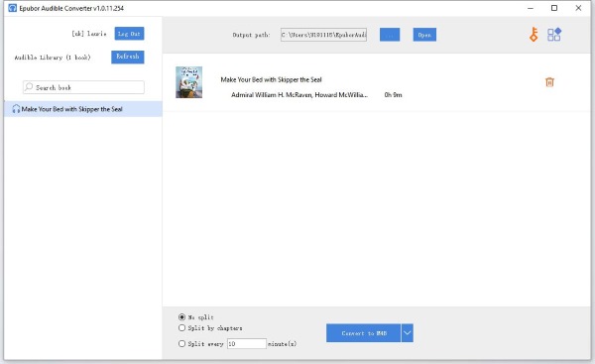Click the output path text field
This screenshot has width=595, height=364.
coord(323,35)
